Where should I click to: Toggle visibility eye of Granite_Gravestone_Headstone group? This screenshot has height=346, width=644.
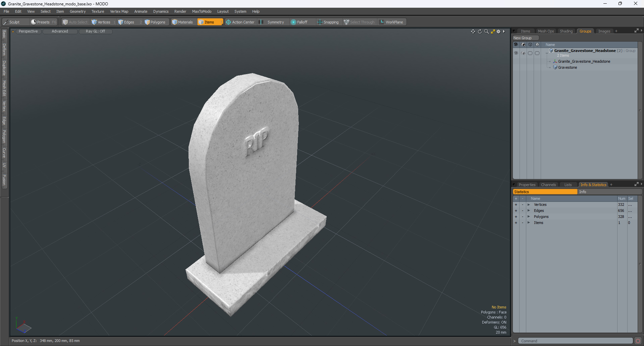516,53
